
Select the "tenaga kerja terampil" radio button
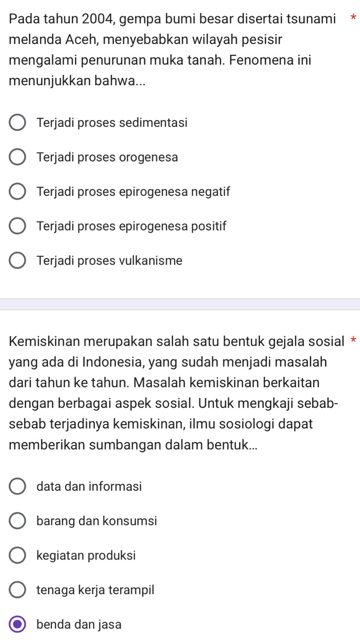pos(18,590)
